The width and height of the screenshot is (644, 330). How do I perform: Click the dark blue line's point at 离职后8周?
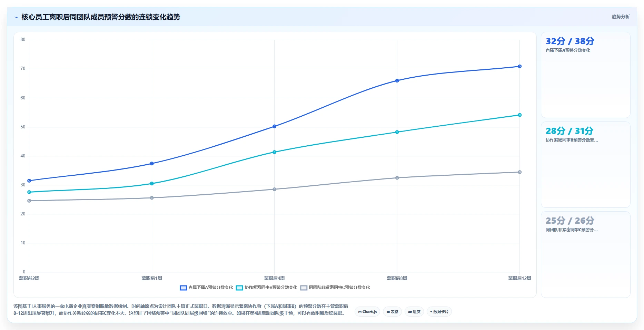click(397, 81)
